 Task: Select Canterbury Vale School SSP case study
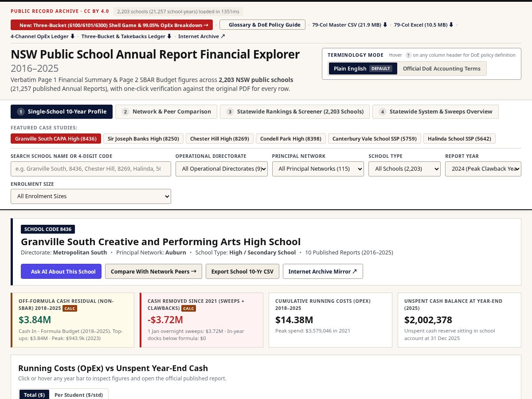point(375,139)
